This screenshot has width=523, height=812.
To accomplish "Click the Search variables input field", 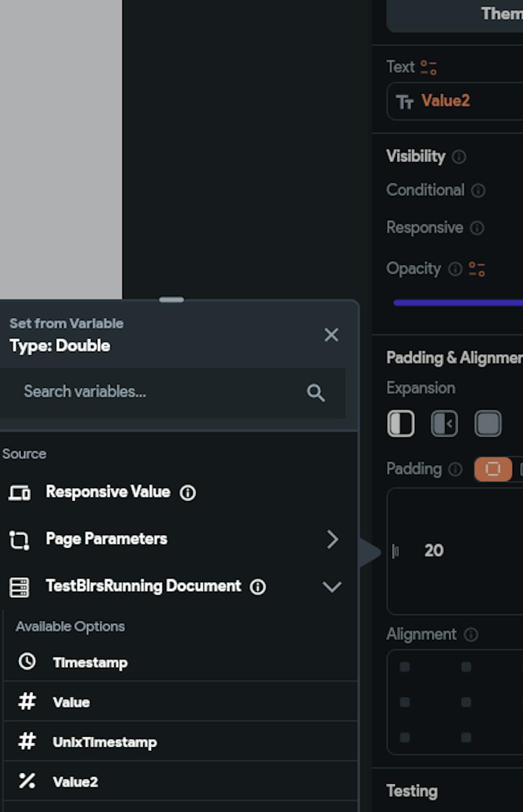I will point(157,392).
